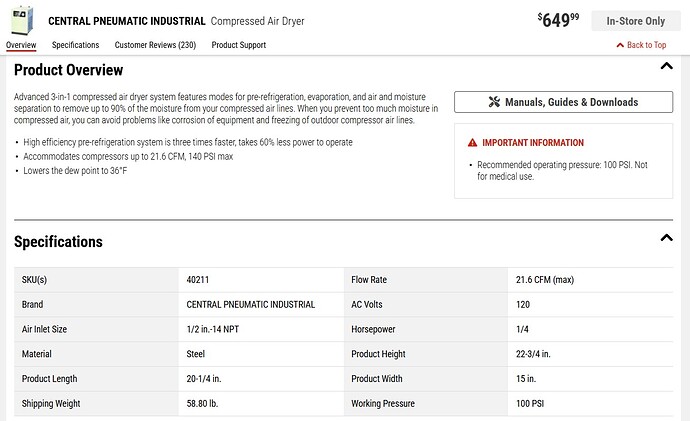Select the Air Inlet Size label
Image resolution: width=690 pixels, height=421 pixels.
[x=44, y=329]
